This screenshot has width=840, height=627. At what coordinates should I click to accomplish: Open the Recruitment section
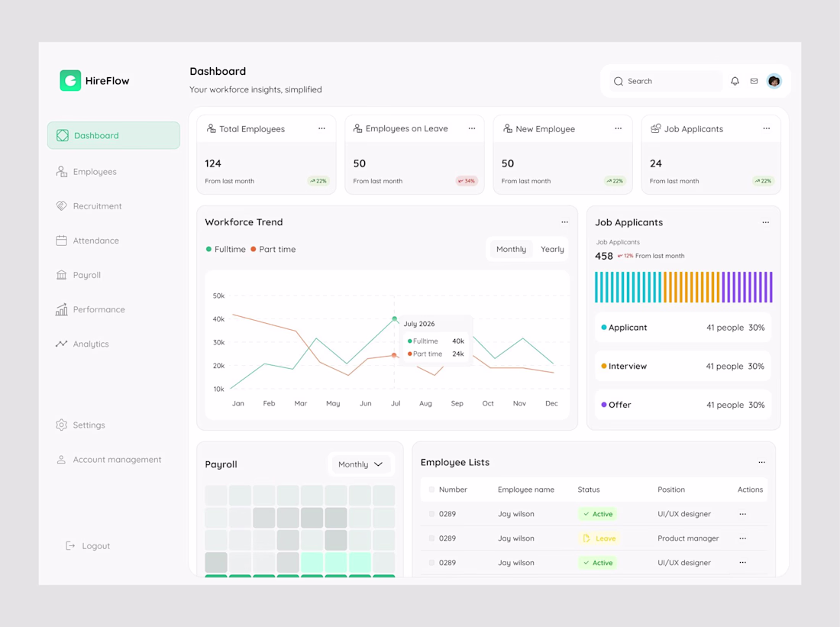coord(98,205)
